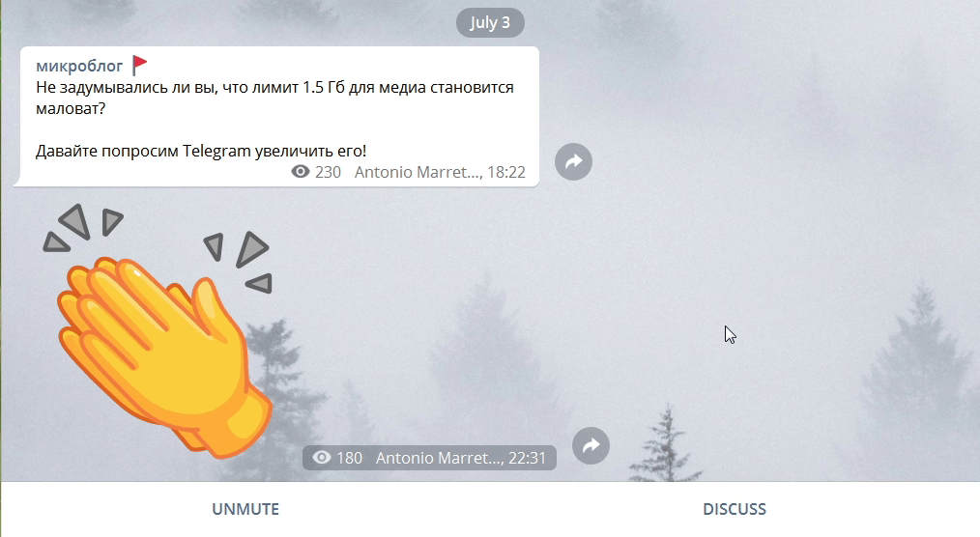Click the line asking Telegram to increase it
Viewport: 980px width, 537px height.
201,151
